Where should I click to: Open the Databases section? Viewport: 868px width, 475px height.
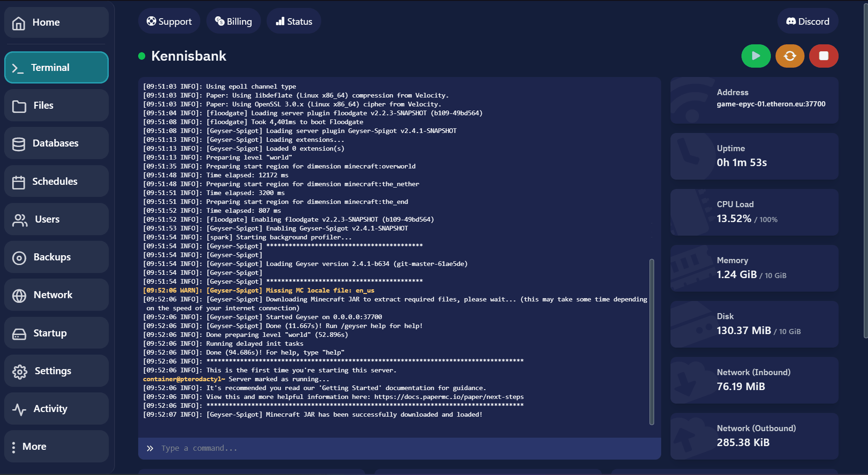click(x=56, y=143)
